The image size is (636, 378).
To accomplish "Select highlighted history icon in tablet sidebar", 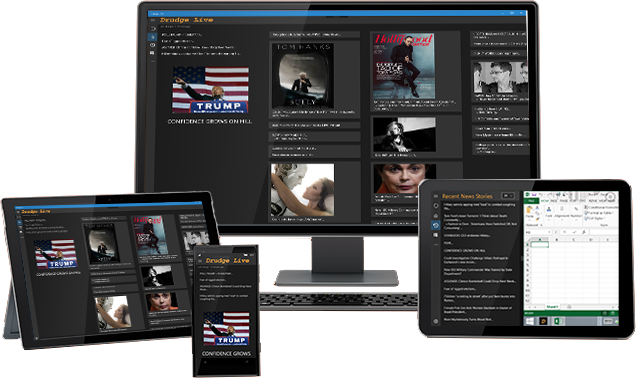I will (x=436, y=225).
